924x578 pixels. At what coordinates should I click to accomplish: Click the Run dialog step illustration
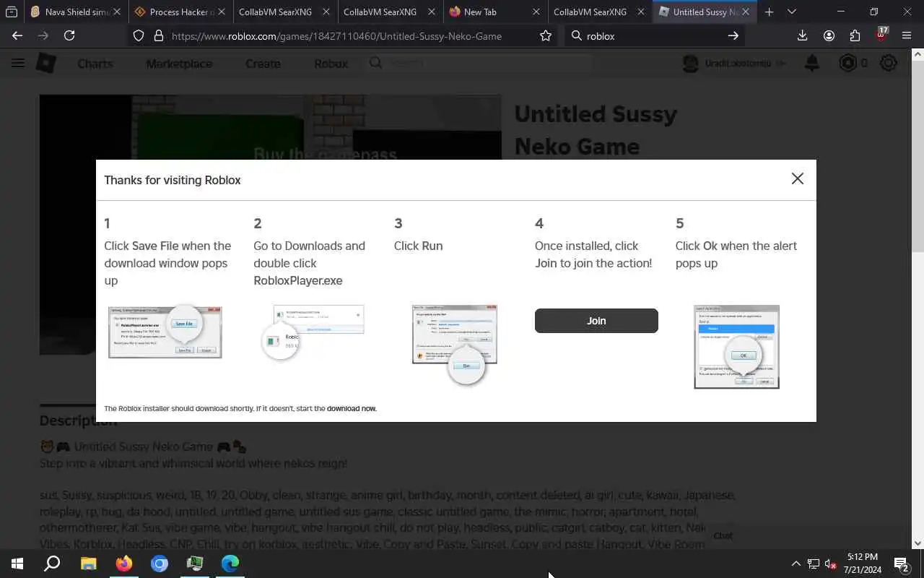click(455, 344)
